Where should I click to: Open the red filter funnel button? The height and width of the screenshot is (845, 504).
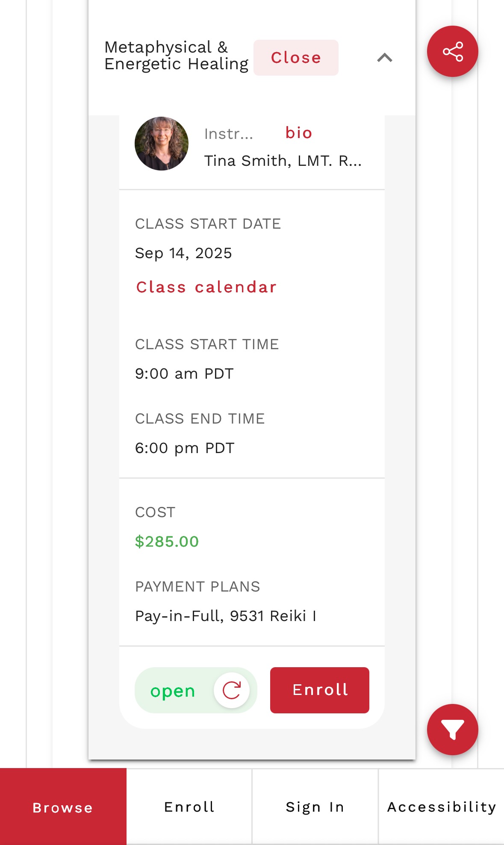click(x=452, y=729)
